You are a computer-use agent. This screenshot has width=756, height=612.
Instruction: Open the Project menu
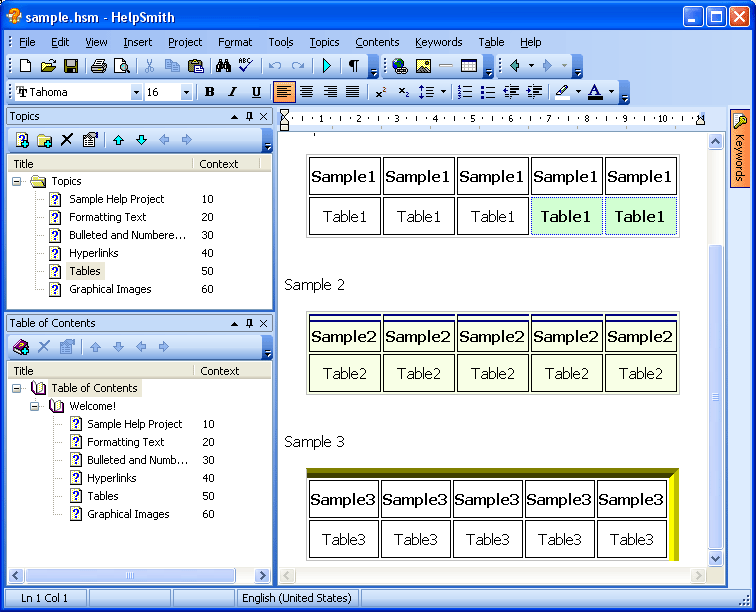point(185,42)
